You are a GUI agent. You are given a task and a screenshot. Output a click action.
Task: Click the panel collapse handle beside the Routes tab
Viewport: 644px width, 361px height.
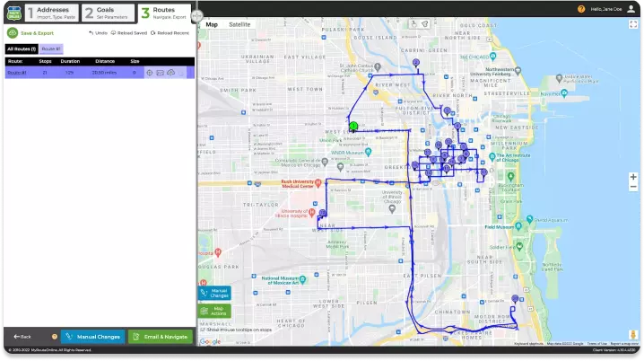pos(196,16)
